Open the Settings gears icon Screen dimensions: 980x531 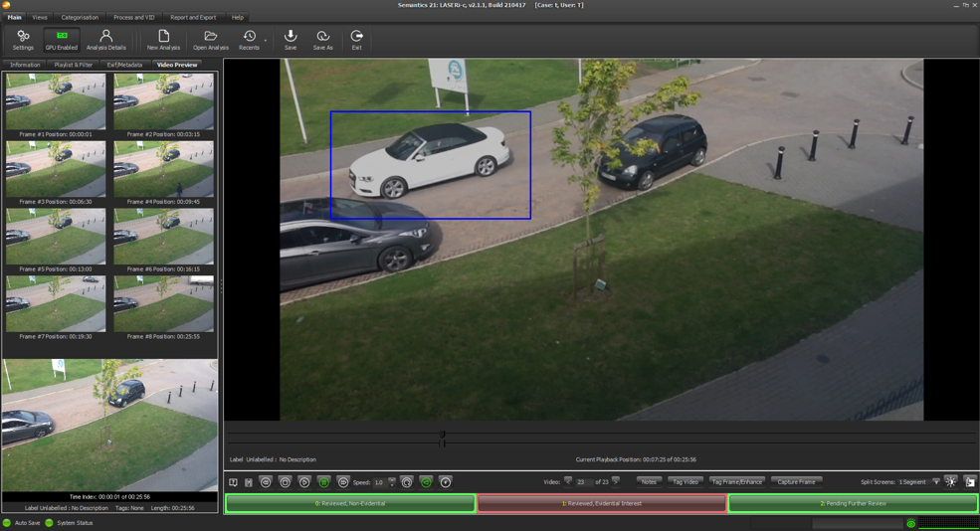pyautogui.click(x=23, y=40)
